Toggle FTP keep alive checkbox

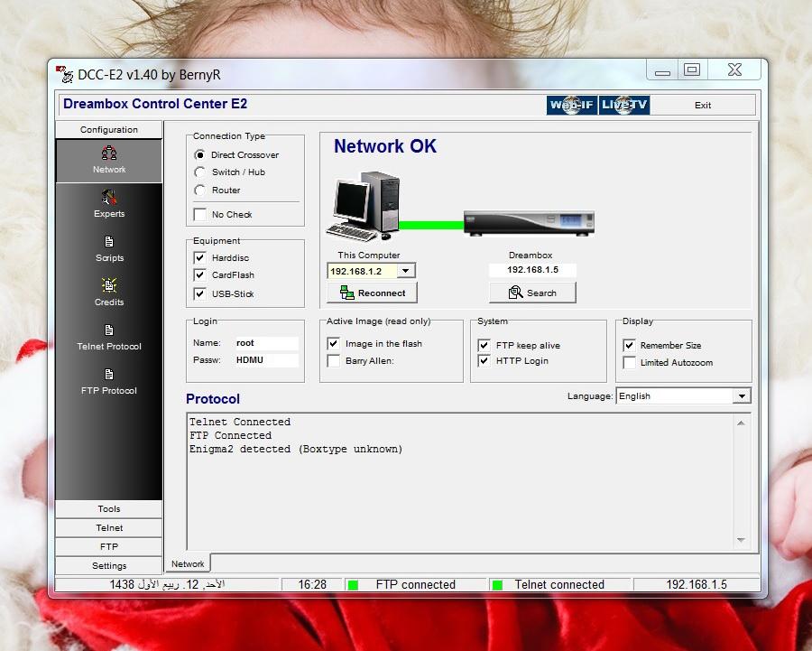coord(484,345)
